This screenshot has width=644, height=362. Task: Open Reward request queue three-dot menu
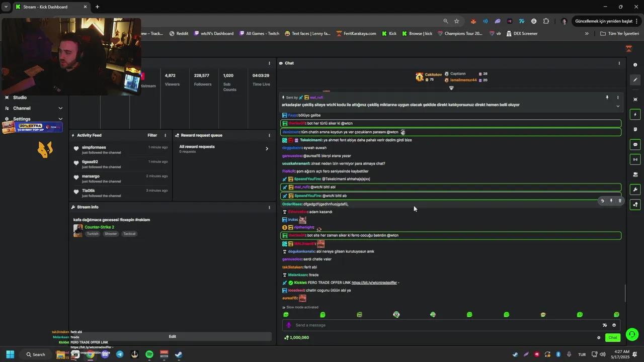click(269, 135)
